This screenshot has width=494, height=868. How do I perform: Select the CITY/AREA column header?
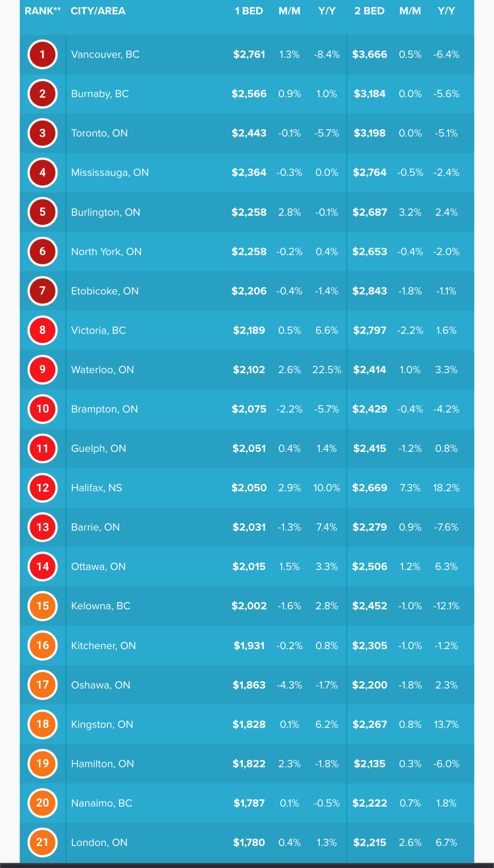(98, 11)
